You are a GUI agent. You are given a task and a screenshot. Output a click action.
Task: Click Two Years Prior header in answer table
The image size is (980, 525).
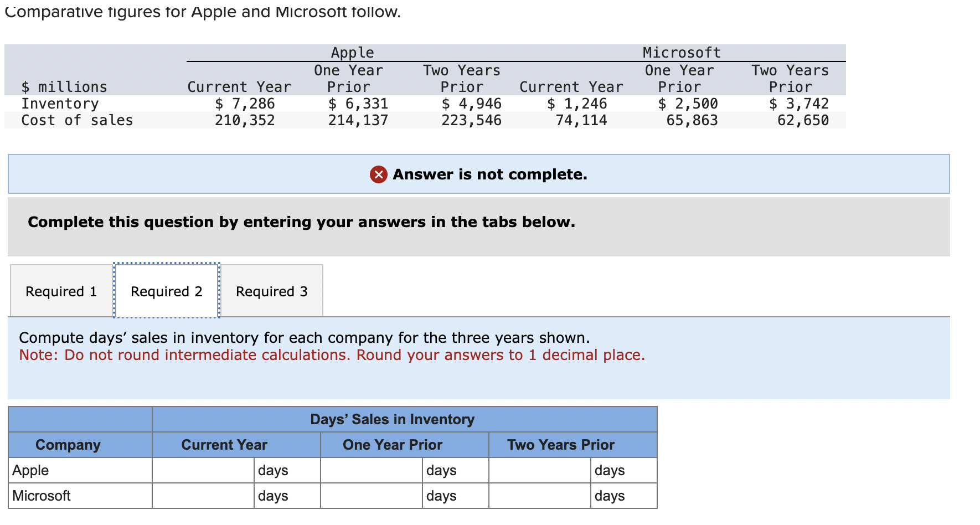coord(561,445)
